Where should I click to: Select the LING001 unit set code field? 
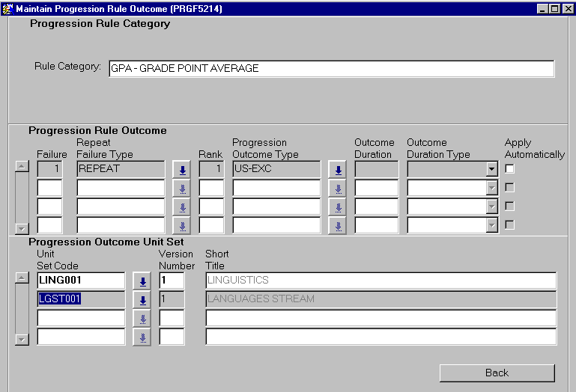pyautogui.click(x=81, y=281)
